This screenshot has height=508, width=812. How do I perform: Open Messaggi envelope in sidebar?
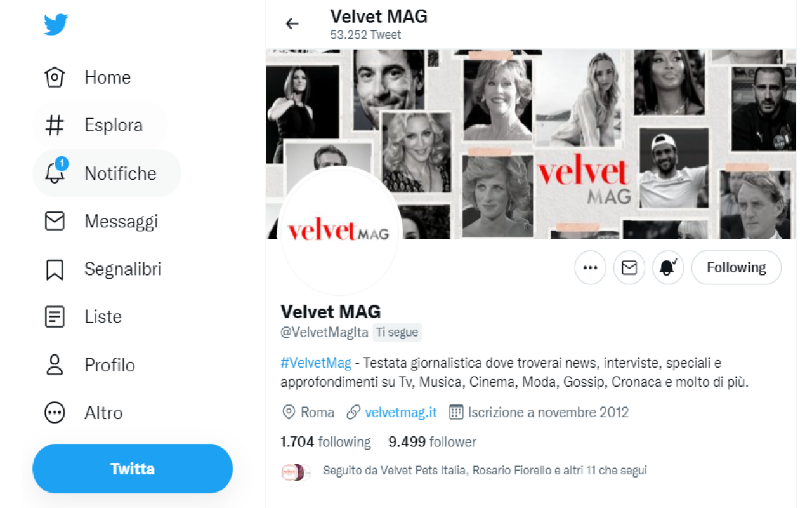coord(55,222)
